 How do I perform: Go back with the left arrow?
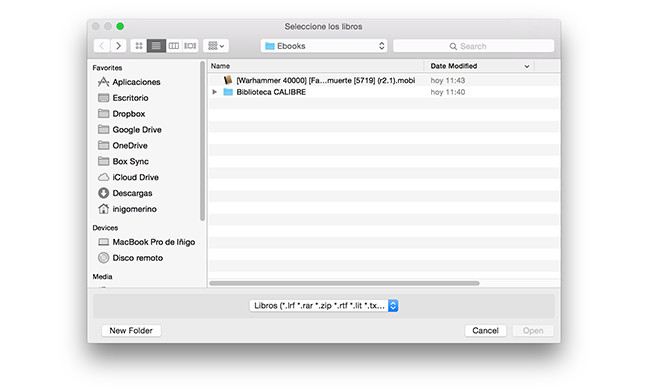[x=102, y=46]
